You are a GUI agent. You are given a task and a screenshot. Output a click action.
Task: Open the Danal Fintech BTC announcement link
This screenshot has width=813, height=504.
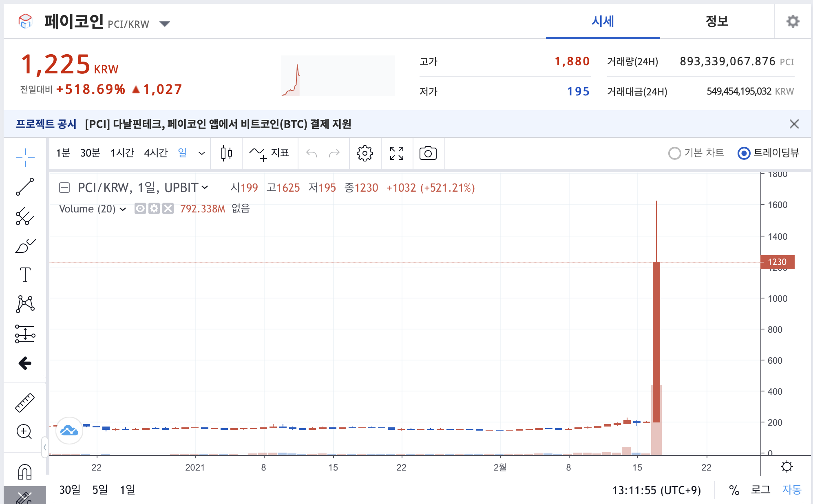tap(218, 124)
